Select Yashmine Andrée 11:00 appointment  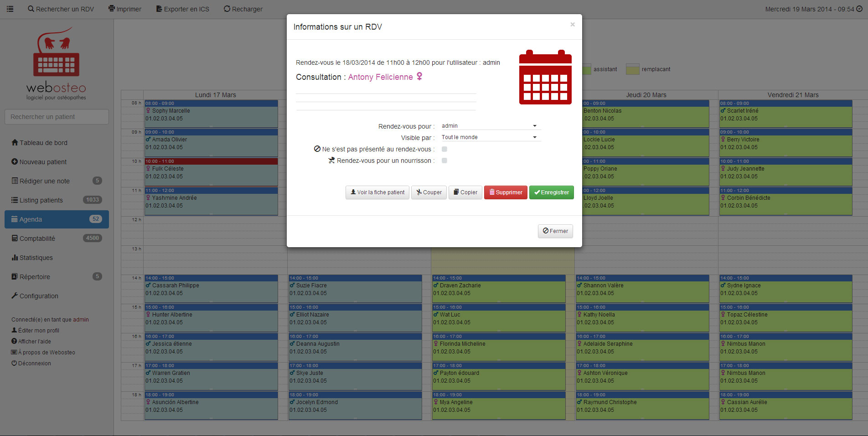click(211, 202)
